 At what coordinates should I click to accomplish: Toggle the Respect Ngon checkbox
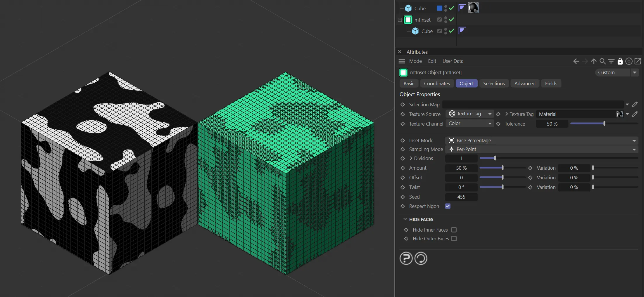(x=448, y=206)
